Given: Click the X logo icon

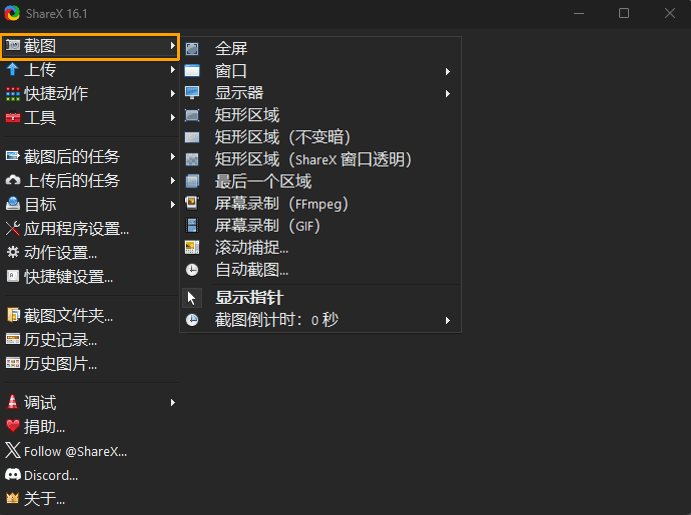Looking at the screenshot, I should click(x=13, y=450).
